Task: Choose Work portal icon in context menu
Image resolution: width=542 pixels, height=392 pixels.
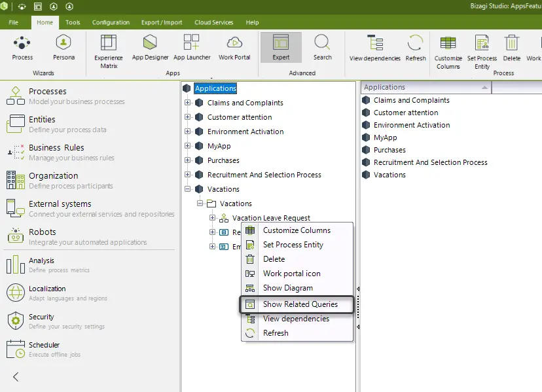Action: 297,274
